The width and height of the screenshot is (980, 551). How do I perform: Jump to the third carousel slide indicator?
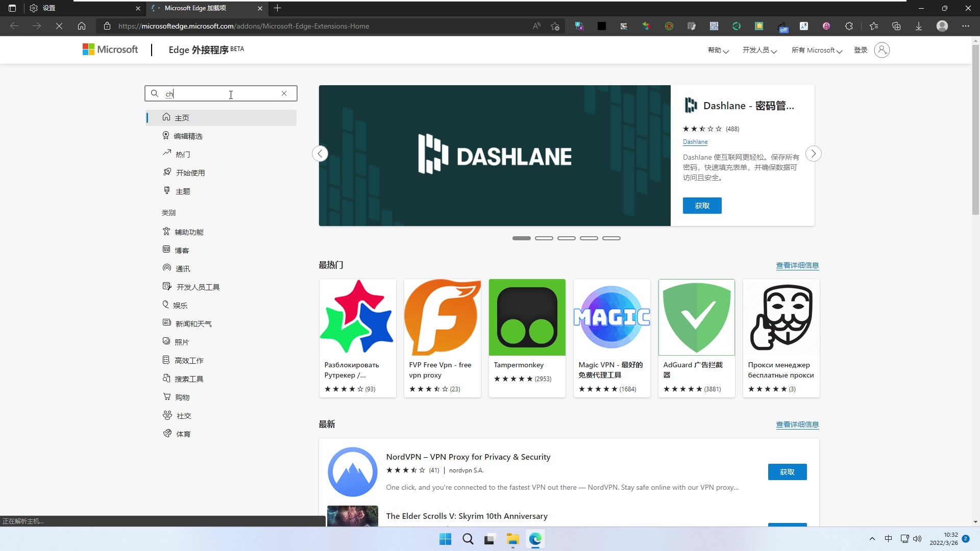click(567, 238)
